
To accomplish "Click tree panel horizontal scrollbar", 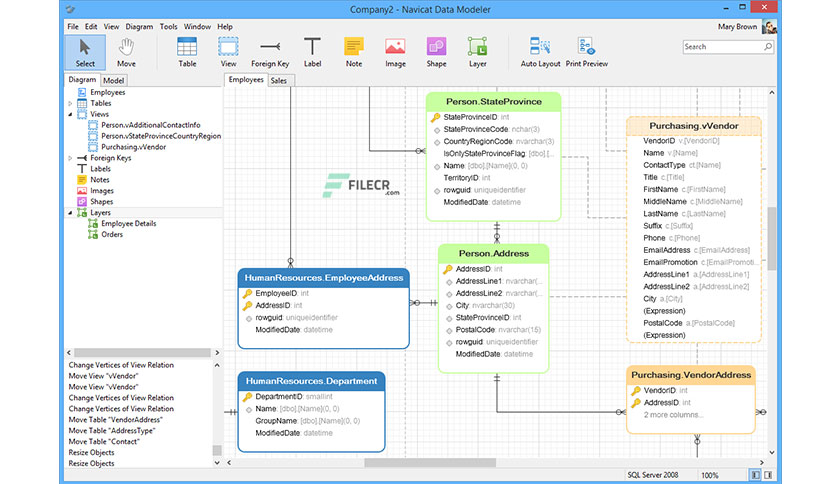I will click(142, 353).
